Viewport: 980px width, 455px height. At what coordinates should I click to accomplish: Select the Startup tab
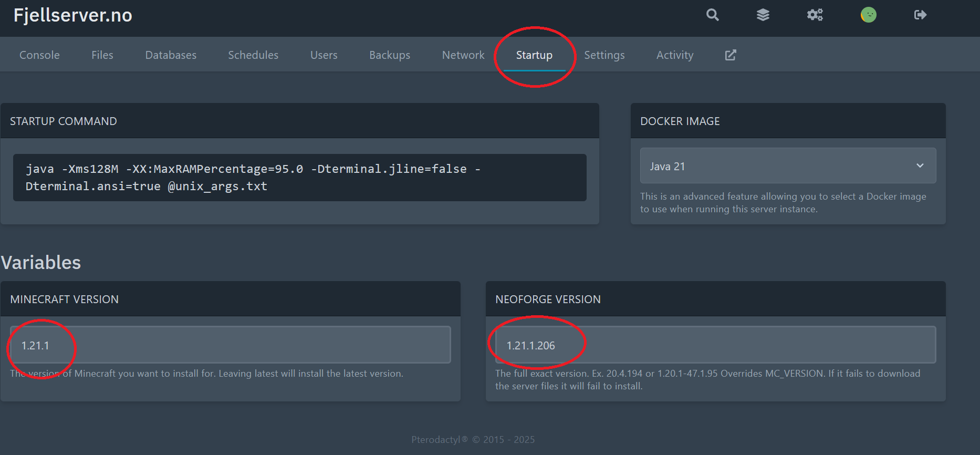point(534,55)
